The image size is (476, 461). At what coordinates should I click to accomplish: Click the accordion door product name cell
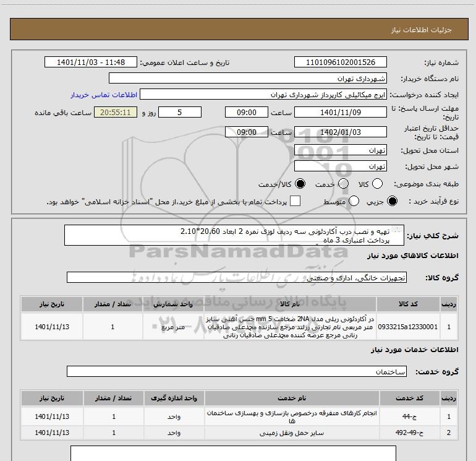point(290,327)
